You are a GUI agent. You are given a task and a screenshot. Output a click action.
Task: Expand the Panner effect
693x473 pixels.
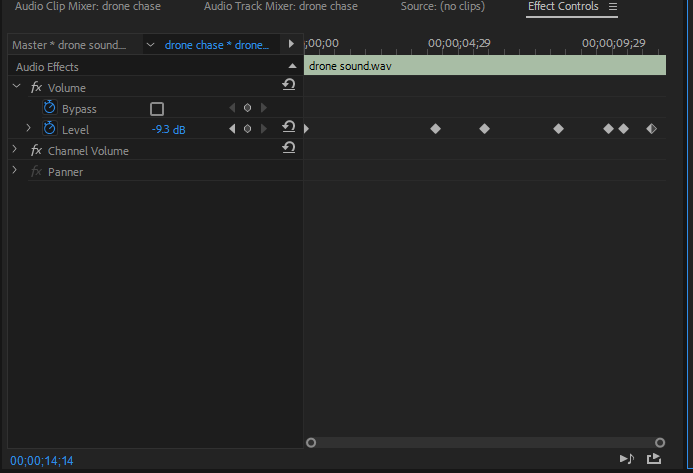15,170
